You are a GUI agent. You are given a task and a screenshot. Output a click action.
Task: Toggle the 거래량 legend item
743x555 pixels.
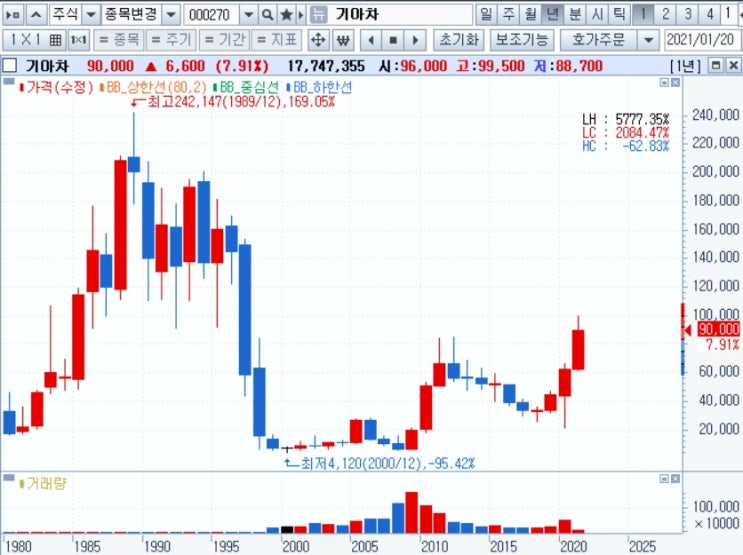click(x=43, y=483)
